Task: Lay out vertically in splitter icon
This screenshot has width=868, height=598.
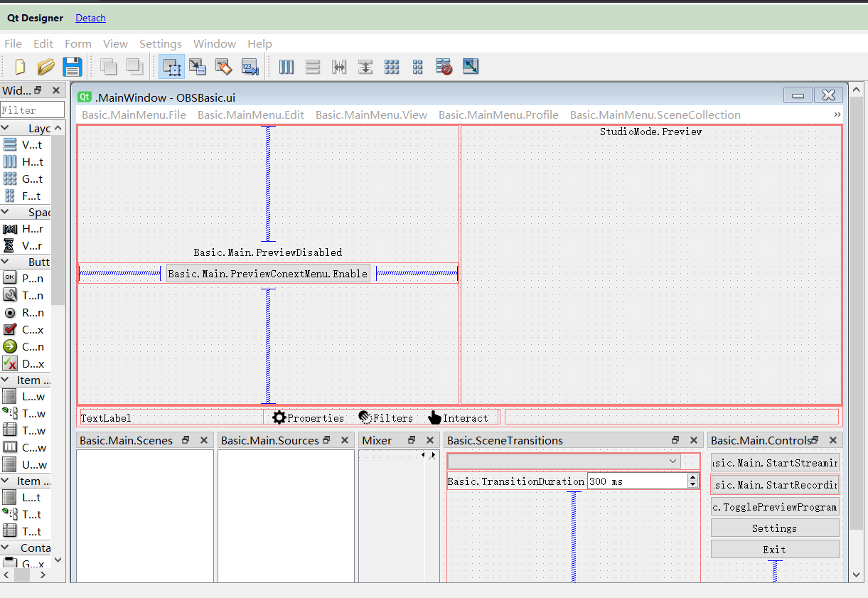Action: [365, 67]
